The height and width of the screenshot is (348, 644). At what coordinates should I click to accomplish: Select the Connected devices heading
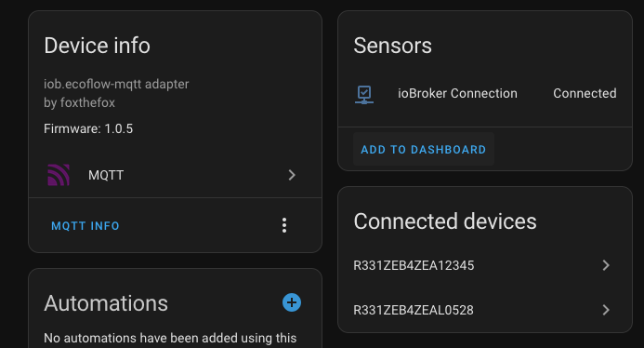point(445,221)
